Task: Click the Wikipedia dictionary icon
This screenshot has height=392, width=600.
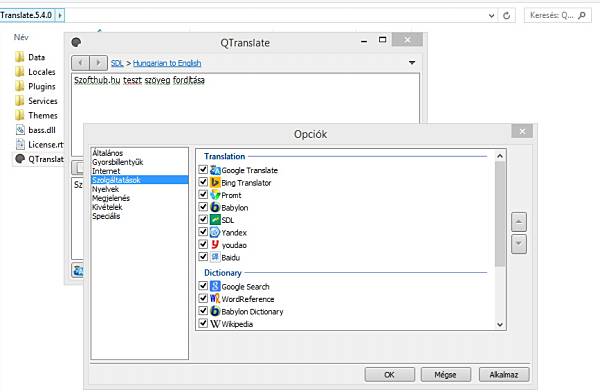Action: click(x=215, y=323)
